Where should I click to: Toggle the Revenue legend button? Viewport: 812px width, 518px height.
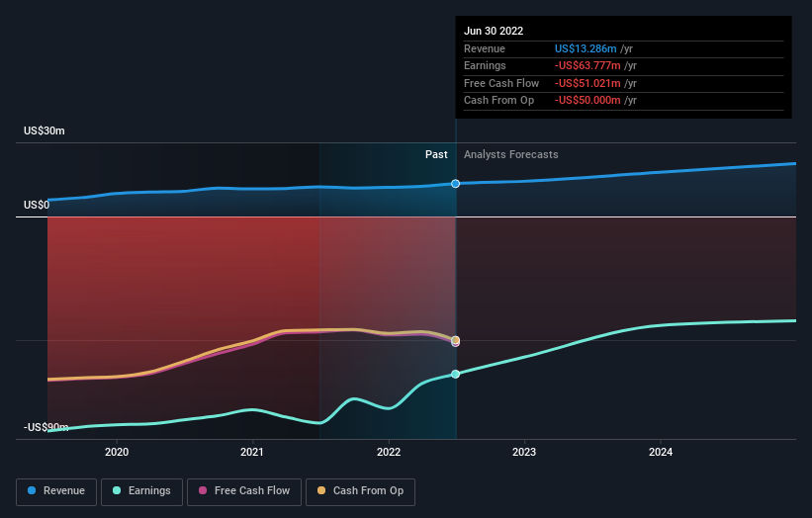coord(56,491)
